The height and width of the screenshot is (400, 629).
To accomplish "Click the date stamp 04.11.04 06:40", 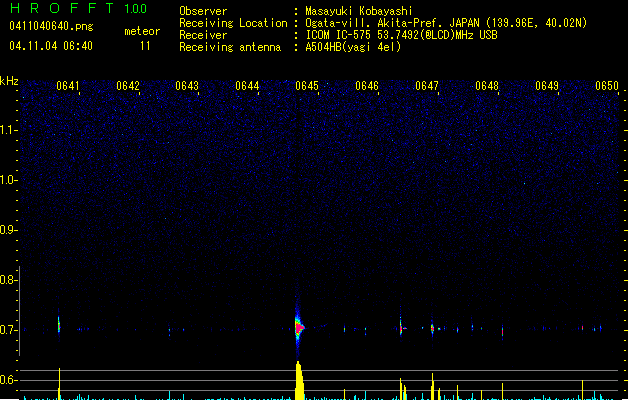I will click(51, 46).
